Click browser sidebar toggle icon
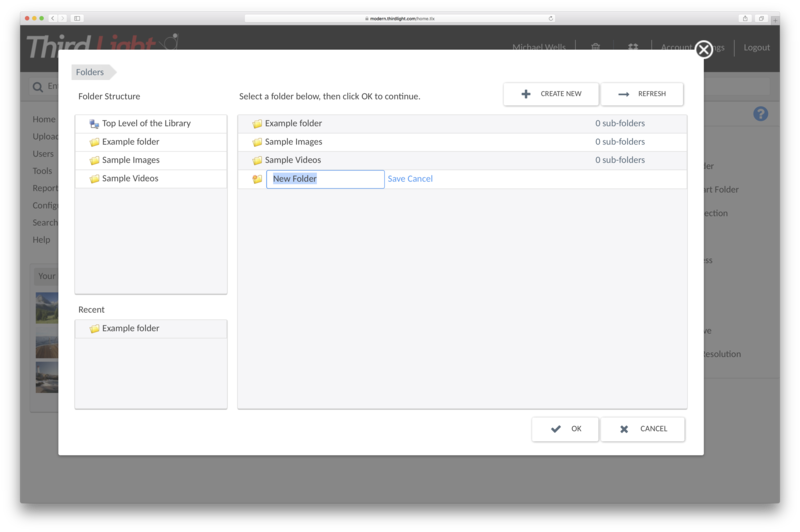Screen dimensions: 800x532 click(77, 18)
